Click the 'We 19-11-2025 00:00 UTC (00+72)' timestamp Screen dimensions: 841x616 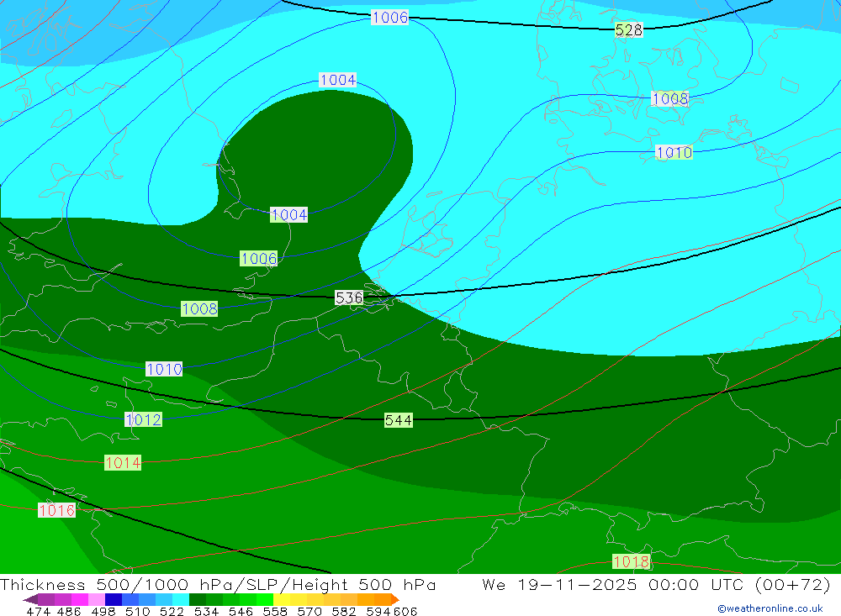pyautogui.click(x=657, y=584)
